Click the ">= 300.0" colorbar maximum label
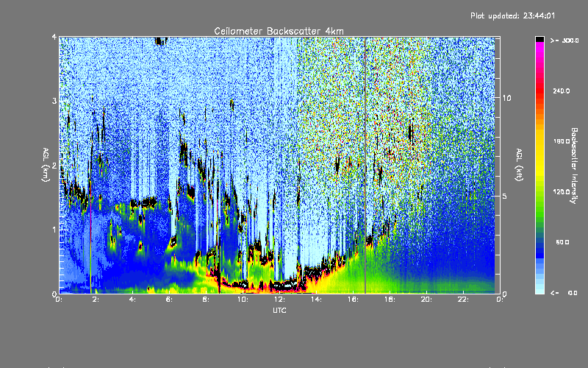 (x=564, y=40)
